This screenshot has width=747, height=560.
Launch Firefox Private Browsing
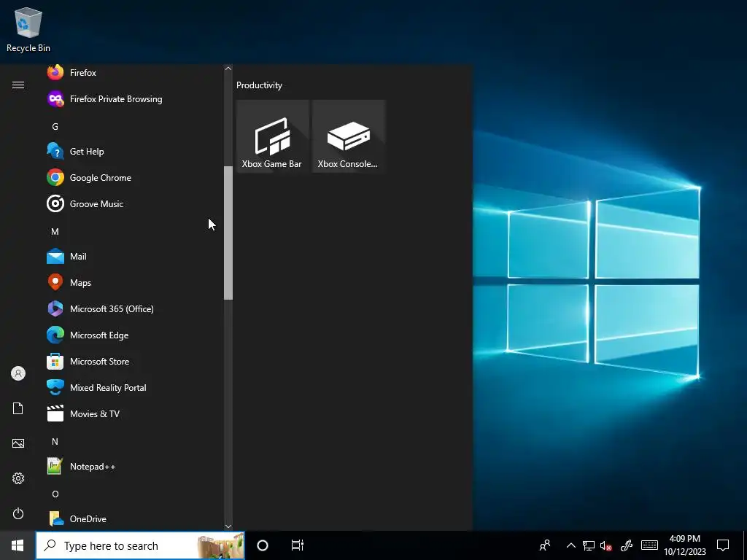(x=133, y=99)
